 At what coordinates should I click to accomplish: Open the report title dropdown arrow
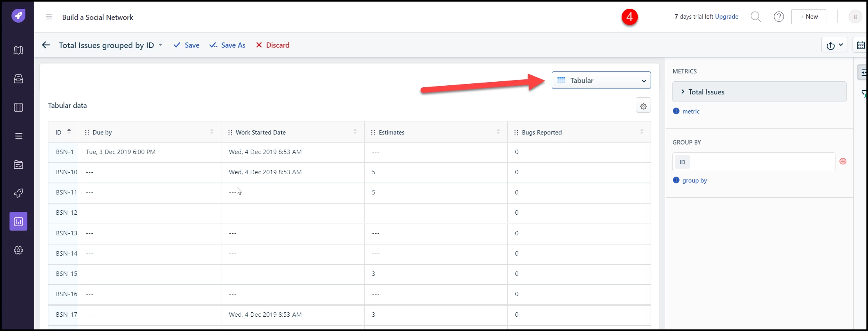(161, 45)
